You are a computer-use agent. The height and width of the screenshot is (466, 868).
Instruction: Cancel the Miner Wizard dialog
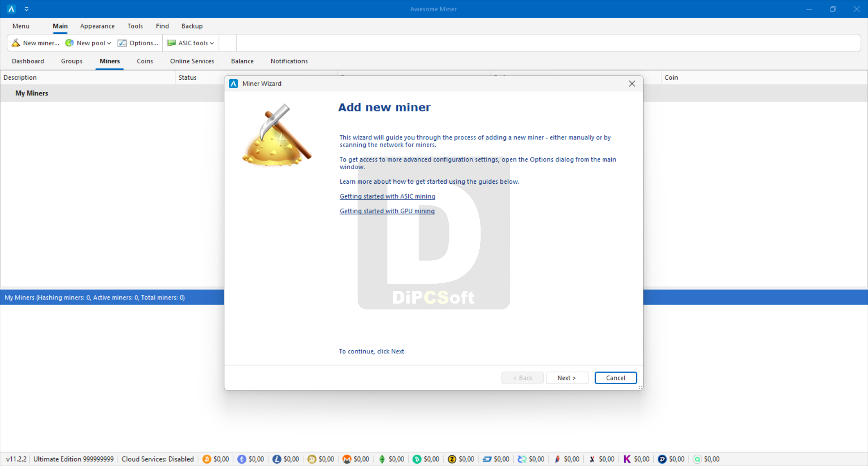[x=616, y=378]
